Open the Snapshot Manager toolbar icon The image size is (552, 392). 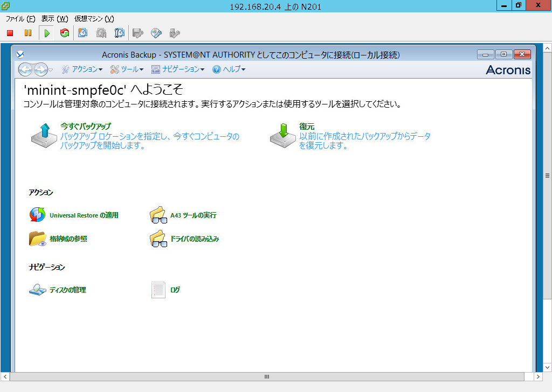coord(120,33)
